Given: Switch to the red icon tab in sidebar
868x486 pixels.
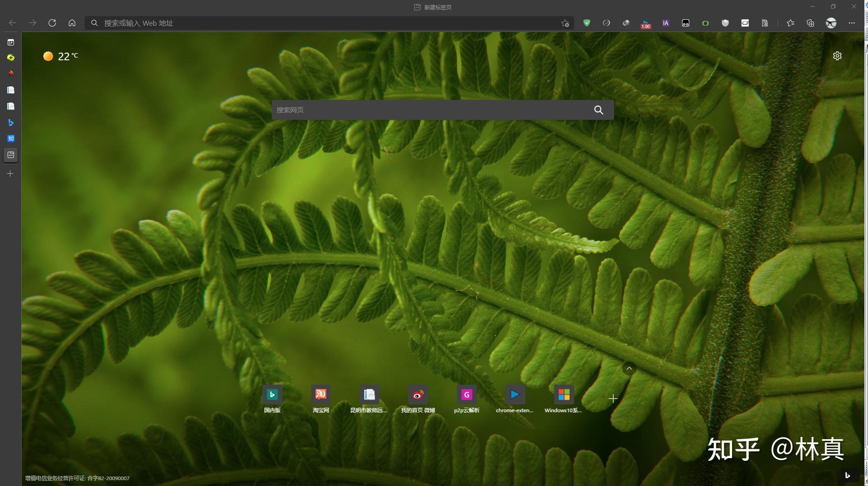Looking at the screenshot, I should 11,73.
